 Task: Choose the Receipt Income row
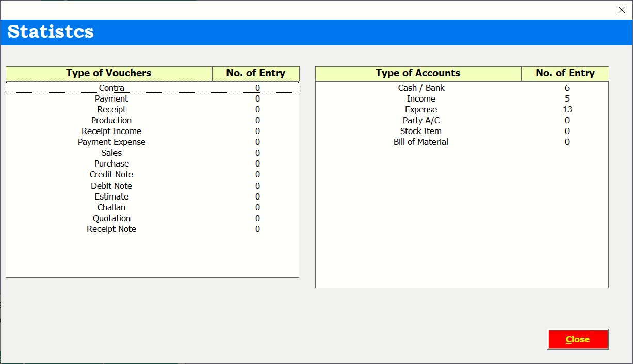[x=111, y=131]
